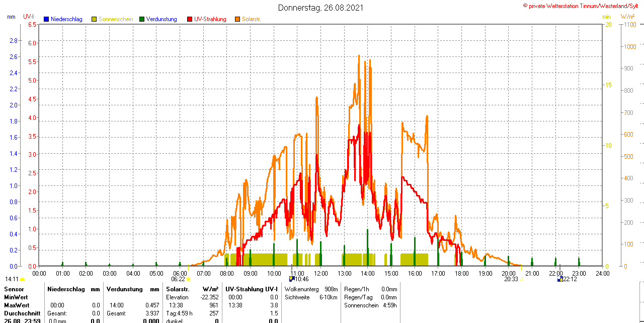
Task: Click the 12:00 label on the time axis
Action: (x=321, y=273)
